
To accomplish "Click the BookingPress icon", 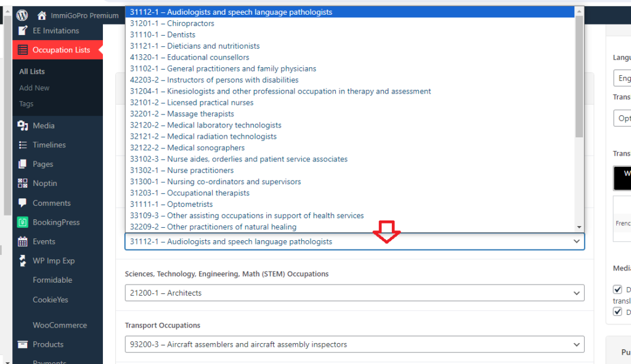I will click(x=23, y=222).
